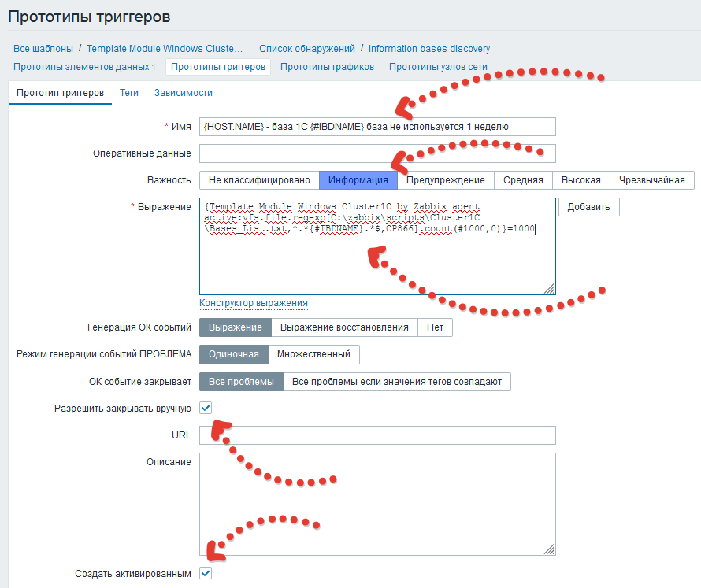Image resolution: width=701 pixels, height=588 pixels.
Task: Focus the 'Имя' input field
Action: point(377,127)
